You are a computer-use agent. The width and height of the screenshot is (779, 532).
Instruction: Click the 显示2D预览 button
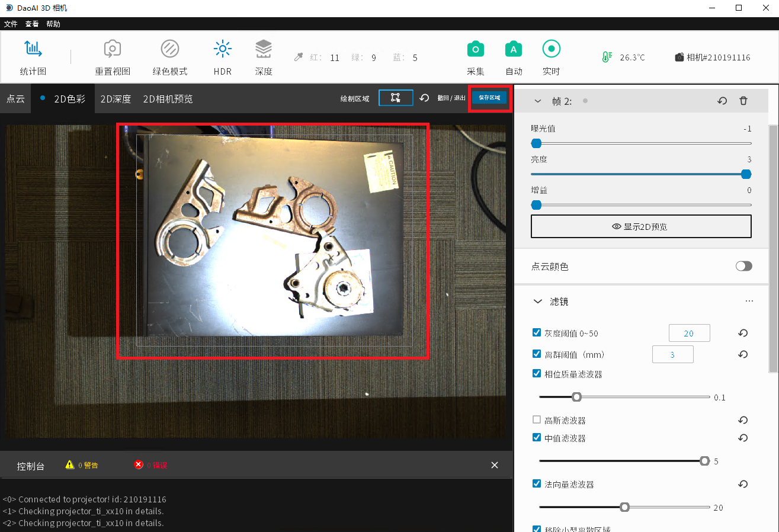coord(641,226)
